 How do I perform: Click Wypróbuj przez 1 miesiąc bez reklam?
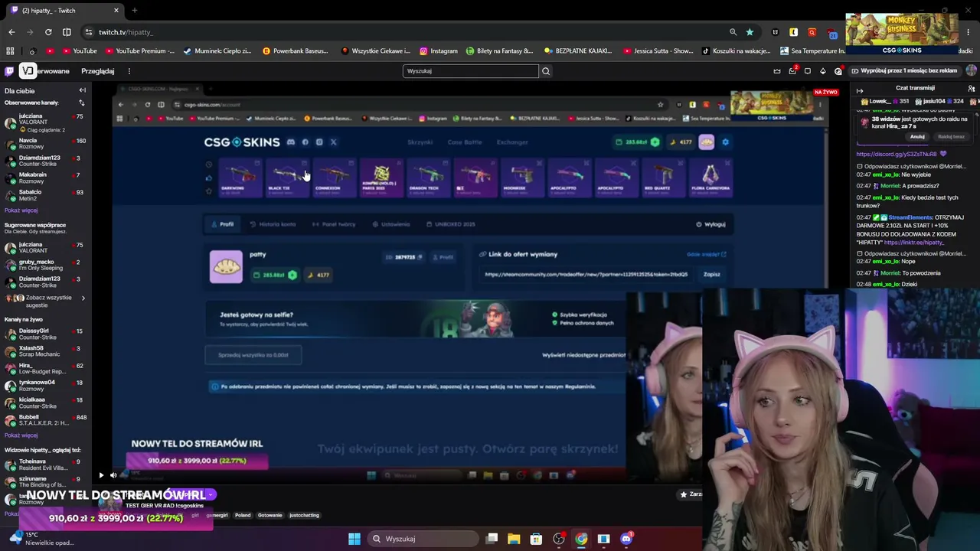(x=904, y=71)
